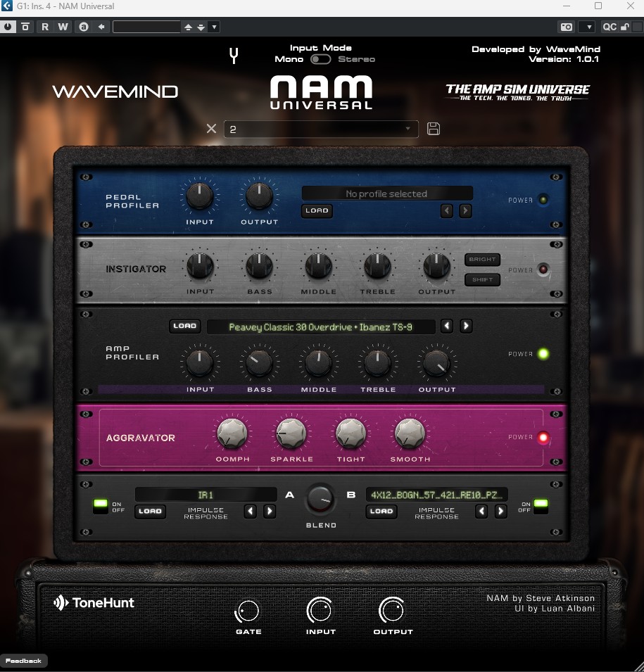This screenshot has height=672, width=644.
Task: Select previous IR for slot A
Action: click(251, 511)
